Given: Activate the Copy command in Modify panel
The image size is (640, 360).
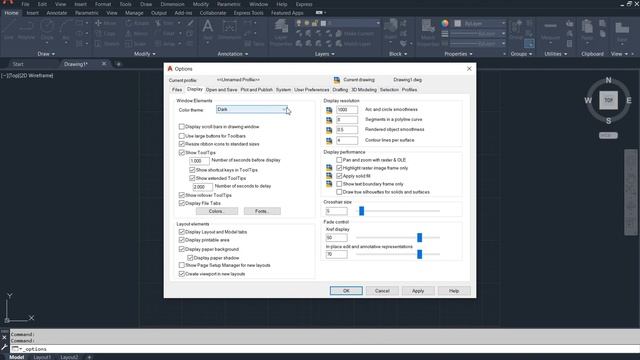Looking at the screenshot, I should (x=106, y=33).
